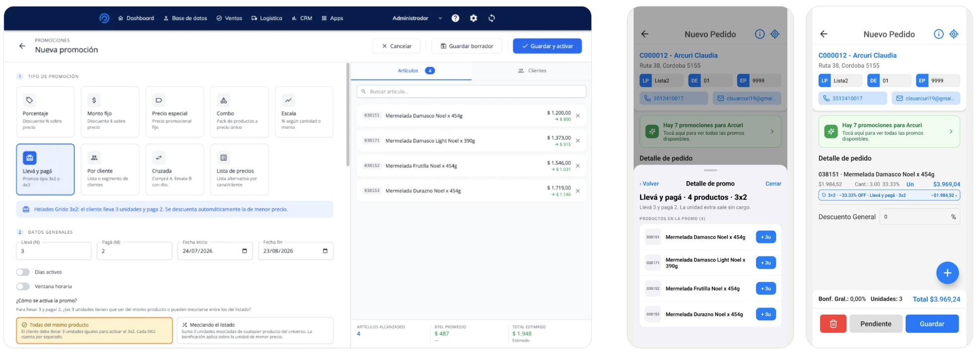Select the Monto fijo promotion type card
The width and height of the screenshot is (980, 357).
pos(110,112)
